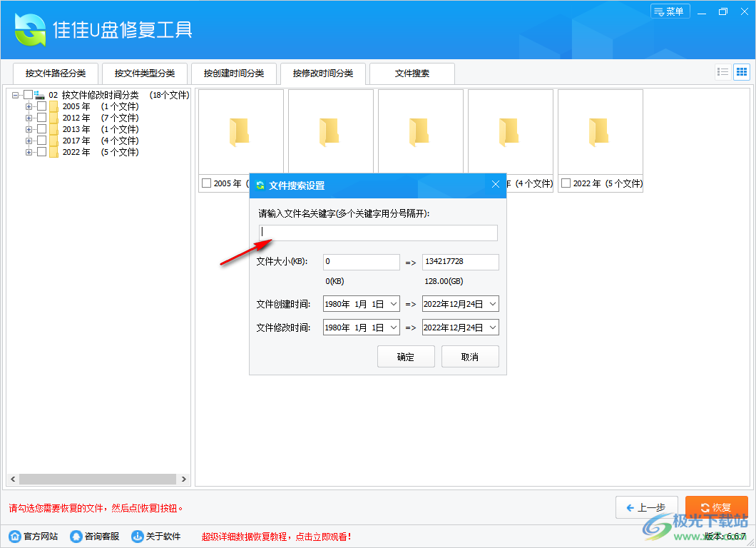Select the 2012 年 folder icon in tree

point(53,118)
